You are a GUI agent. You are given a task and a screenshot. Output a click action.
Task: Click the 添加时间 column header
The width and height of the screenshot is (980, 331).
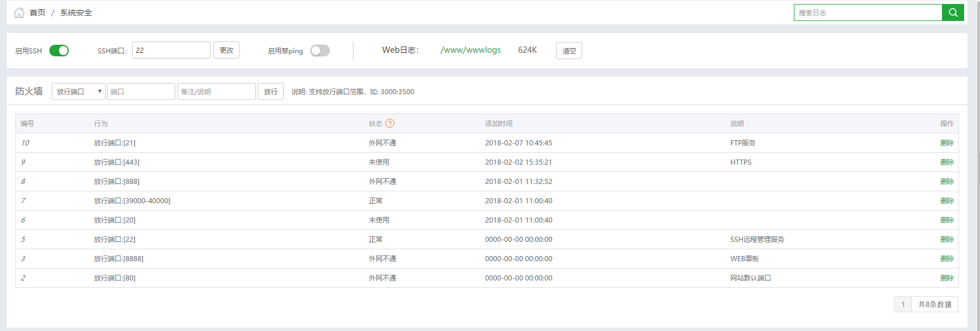(x=499, y=123)
